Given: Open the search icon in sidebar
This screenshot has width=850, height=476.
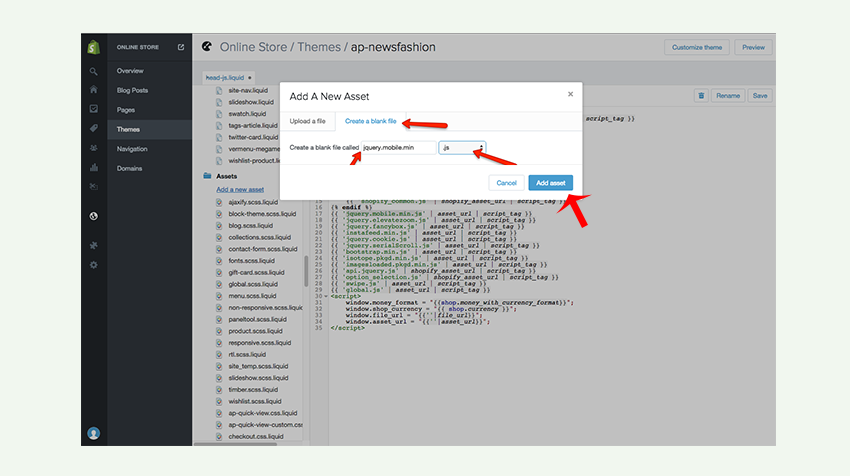Looking at the screenshot, I should (93, 71).
